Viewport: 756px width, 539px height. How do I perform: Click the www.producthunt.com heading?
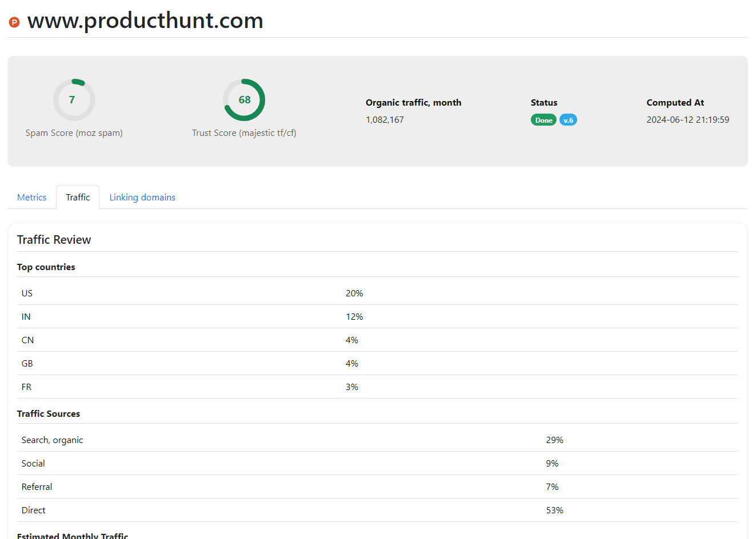145,21
